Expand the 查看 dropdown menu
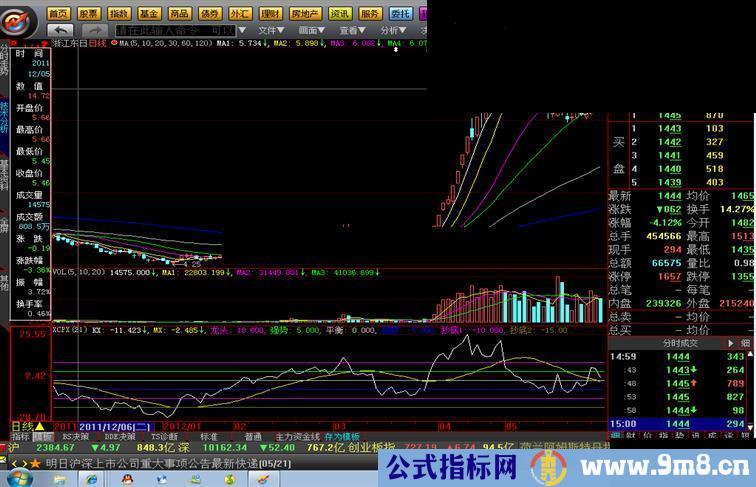The image size is (756, 487). click(350, 31)
